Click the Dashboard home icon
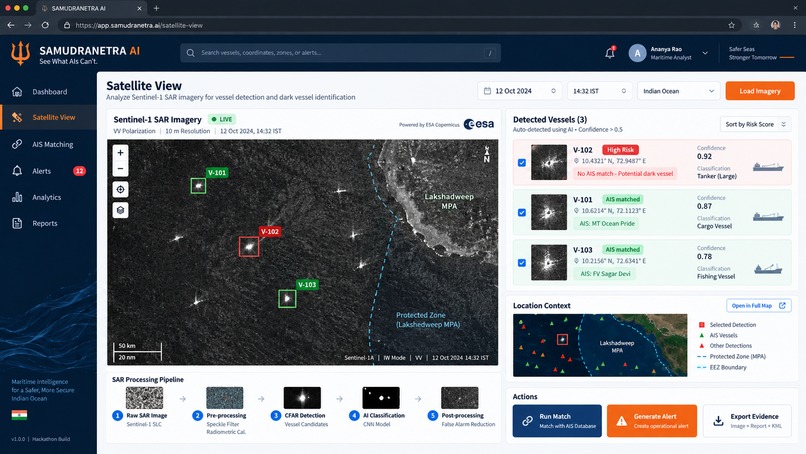Screen dimensions: 806x454 [x=17, y=92]
